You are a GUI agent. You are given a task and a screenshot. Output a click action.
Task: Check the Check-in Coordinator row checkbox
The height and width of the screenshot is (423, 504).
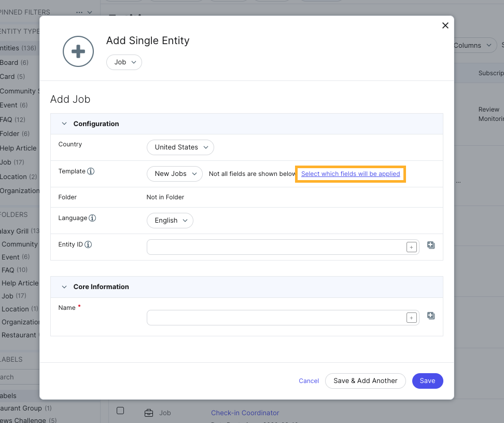[120, 411]
